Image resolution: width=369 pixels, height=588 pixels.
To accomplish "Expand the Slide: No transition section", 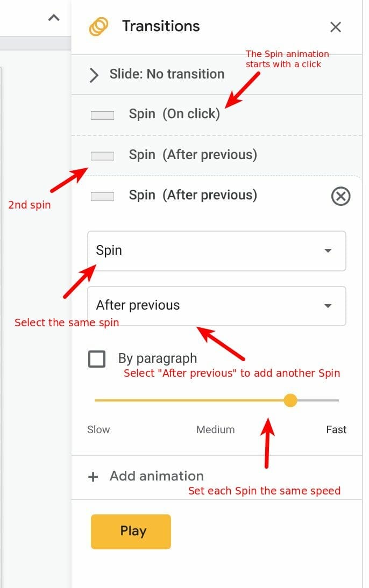I will pyautogui.click(x=217, y=74).
